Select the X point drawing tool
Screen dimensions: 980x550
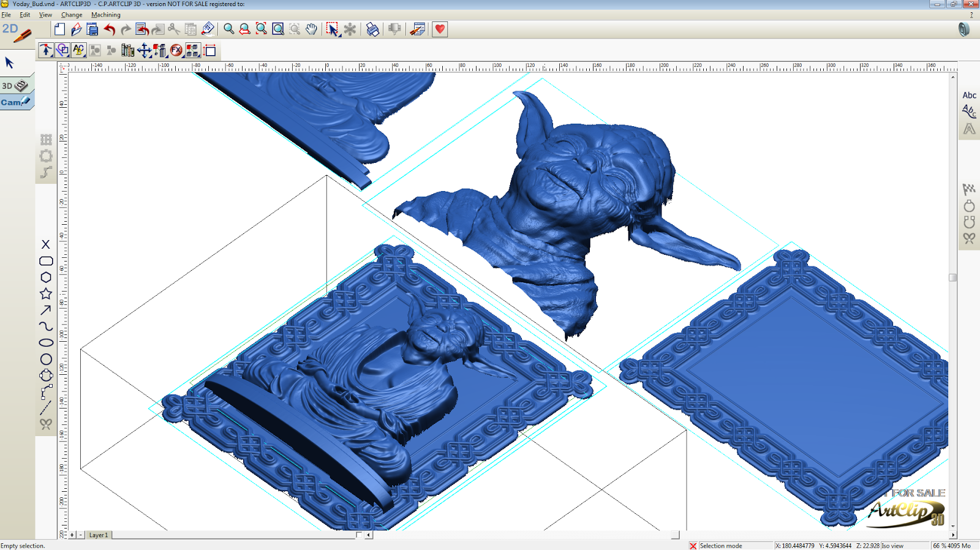click(x=46, y=244)
